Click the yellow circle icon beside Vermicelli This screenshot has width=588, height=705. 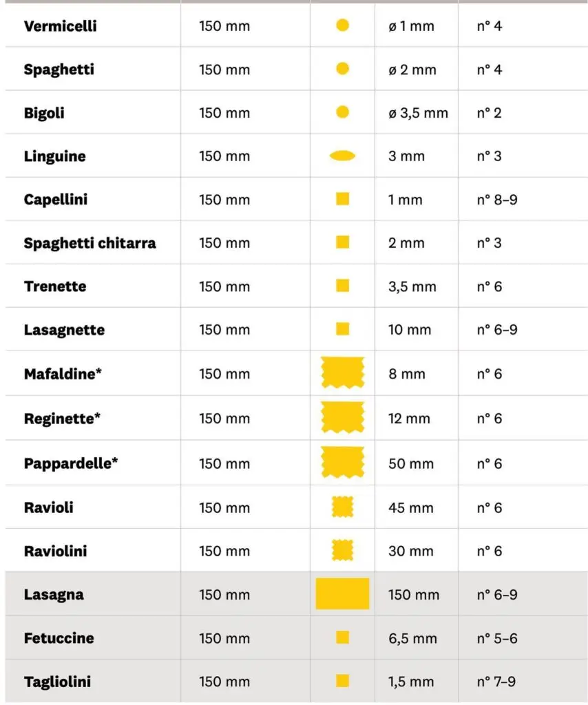point(342,25)
